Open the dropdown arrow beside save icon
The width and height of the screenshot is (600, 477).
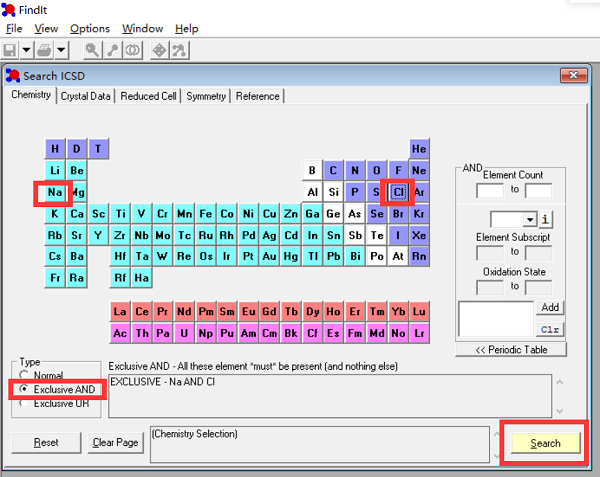tap(26, 50)
